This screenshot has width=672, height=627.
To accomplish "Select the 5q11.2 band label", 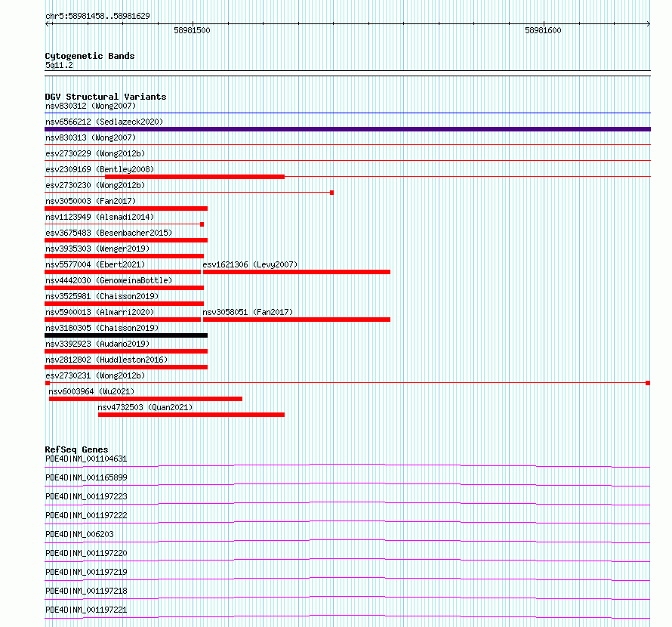I will point(59,65).
